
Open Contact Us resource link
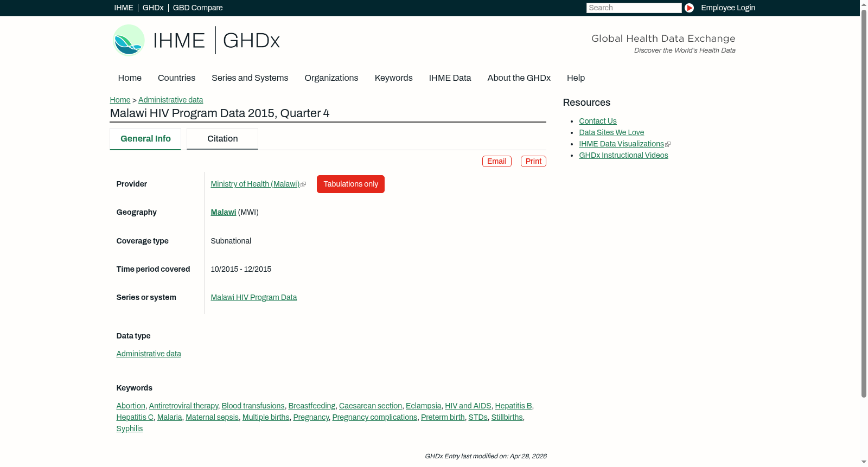click(598, 121)
